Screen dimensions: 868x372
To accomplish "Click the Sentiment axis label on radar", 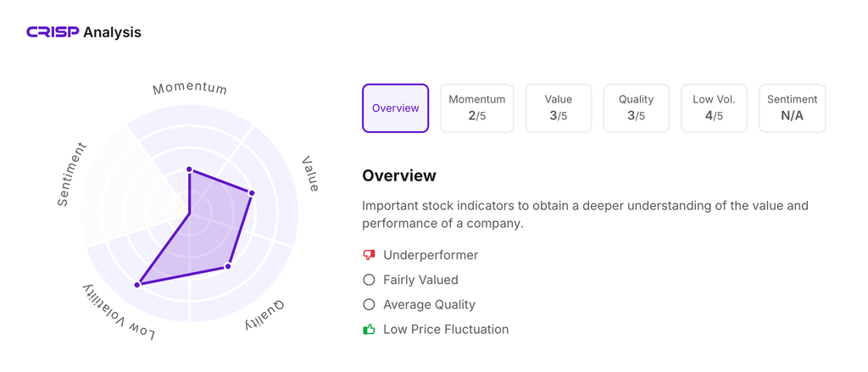I will tap(72, 175).
